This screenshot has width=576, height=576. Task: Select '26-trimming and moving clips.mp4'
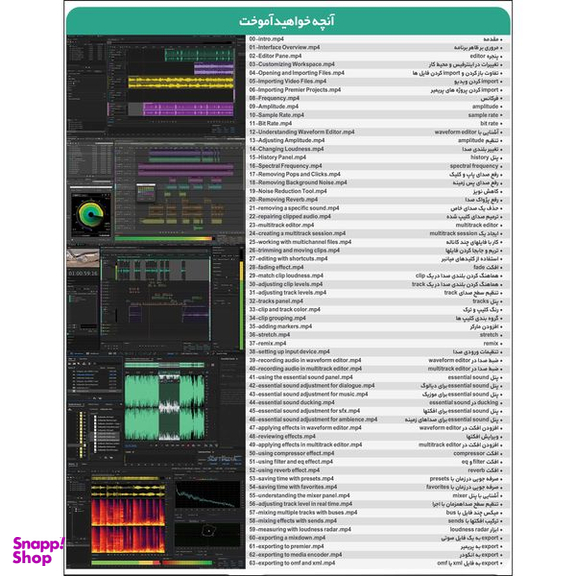point(294,251)
